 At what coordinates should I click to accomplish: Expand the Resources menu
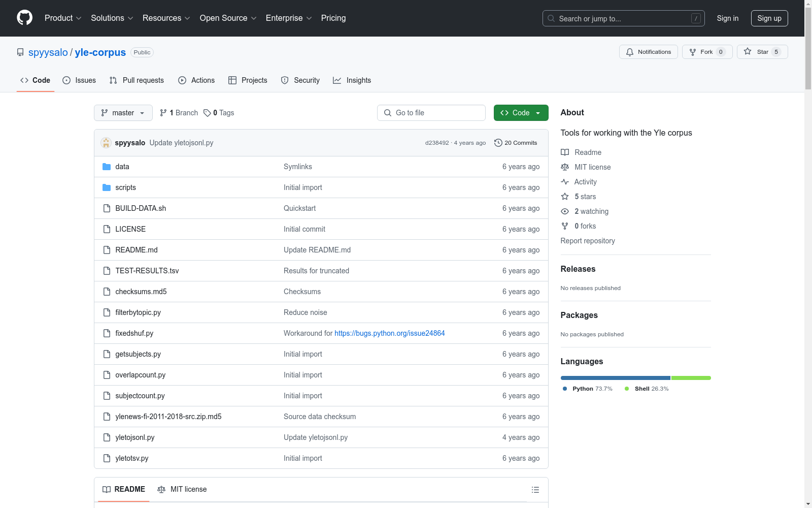(x=166, y=18)
